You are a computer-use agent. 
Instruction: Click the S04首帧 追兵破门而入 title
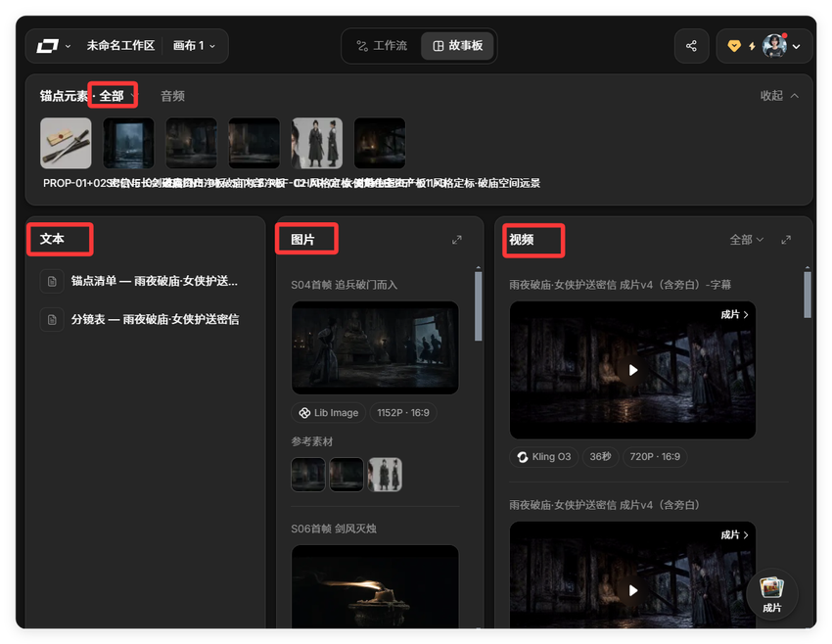click(x=344, y=285)
